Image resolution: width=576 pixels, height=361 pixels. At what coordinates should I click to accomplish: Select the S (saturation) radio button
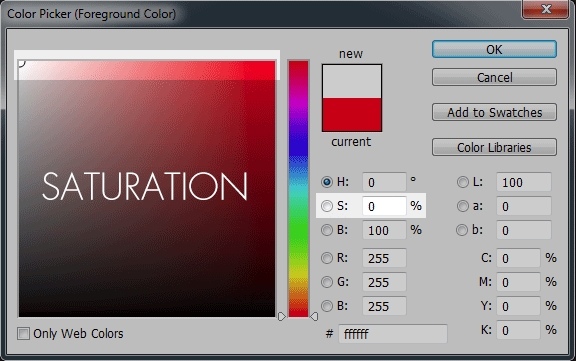327,206
